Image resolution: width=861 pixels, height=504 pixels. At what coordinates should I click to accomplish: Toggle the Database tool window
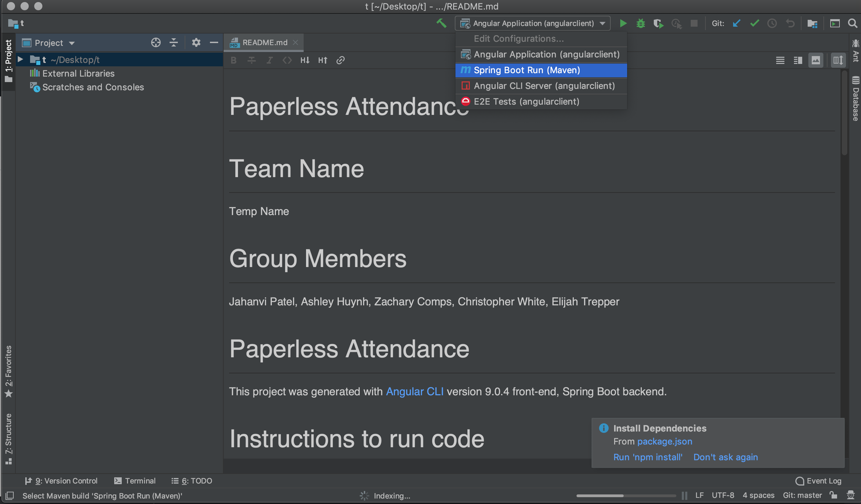(856, 98)
